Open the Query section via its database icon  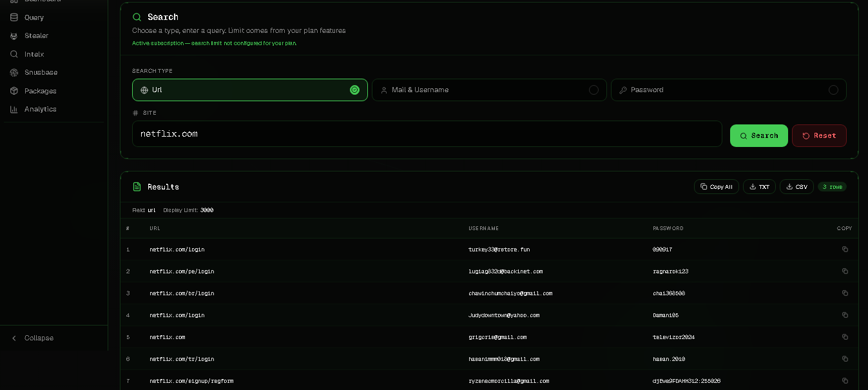point(14,17)
